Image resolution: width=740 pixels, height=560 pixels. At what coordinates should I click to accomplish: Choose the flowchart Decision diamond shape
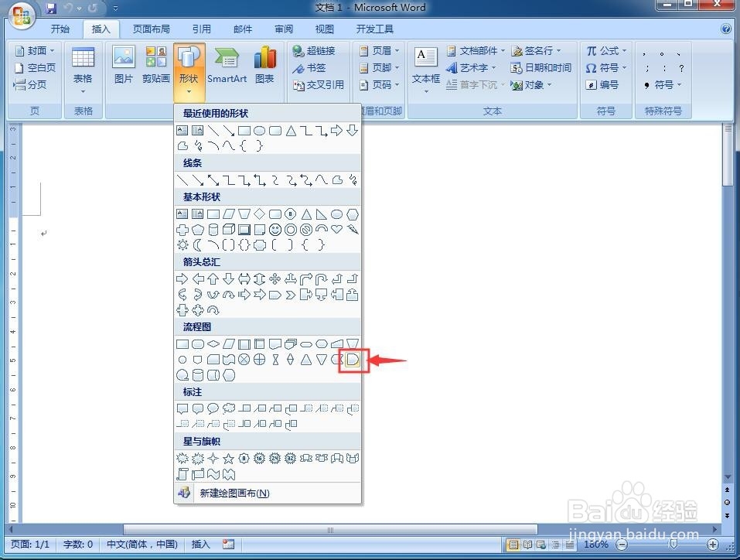tap(213, 343)
